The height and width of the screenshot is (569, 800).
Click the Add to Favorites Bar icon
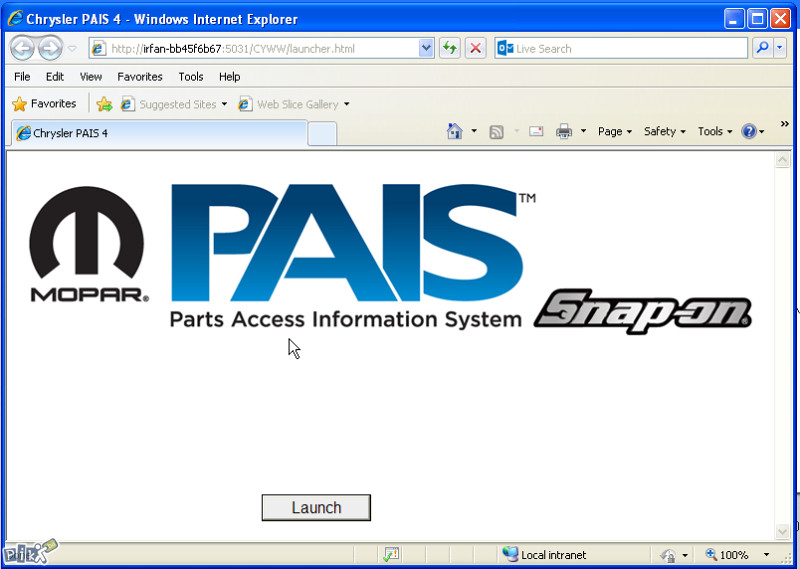click(x=104, y=104)
